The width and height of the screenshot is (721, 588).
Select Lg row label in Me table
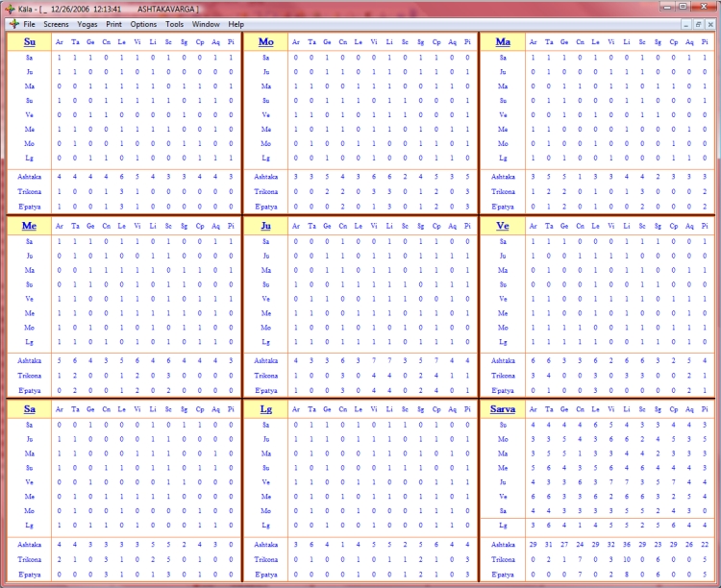(x=30, y=342)
